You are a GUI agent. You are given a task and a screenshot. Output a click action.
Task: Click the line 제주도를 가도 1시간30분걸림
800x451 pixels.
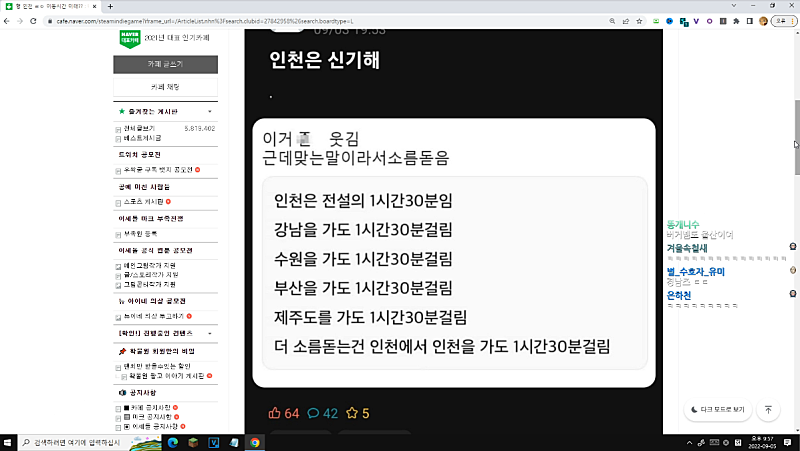pyautogui.click(x=370, y=317)
